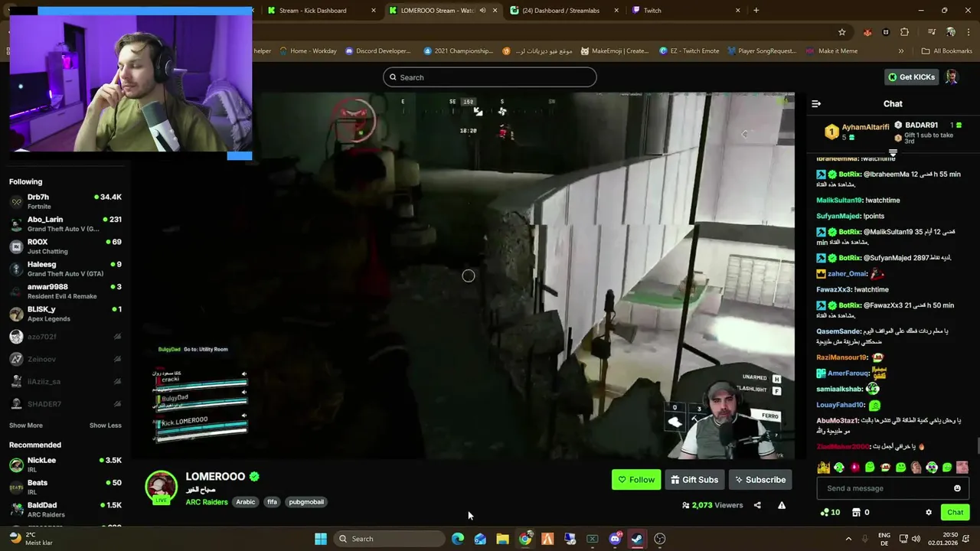The image size is (980, 551).
Task: Open Steam from the taskbar
Action: click(637, 539)
